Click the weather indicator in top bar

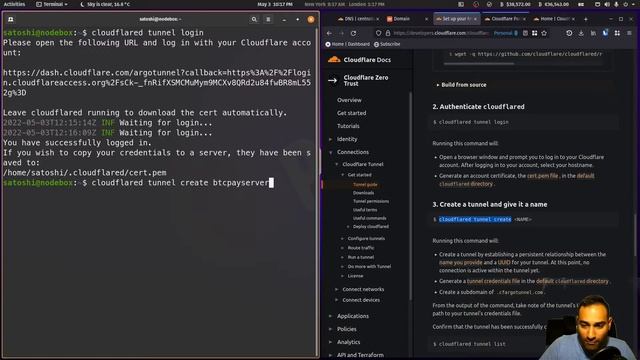point(105,4)
